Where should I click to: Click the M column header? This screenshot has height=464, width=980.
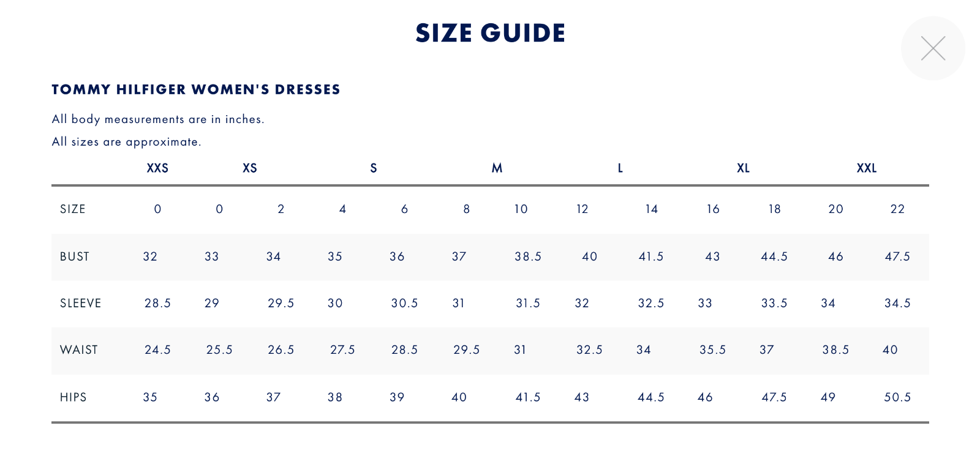tap(497, 168)
